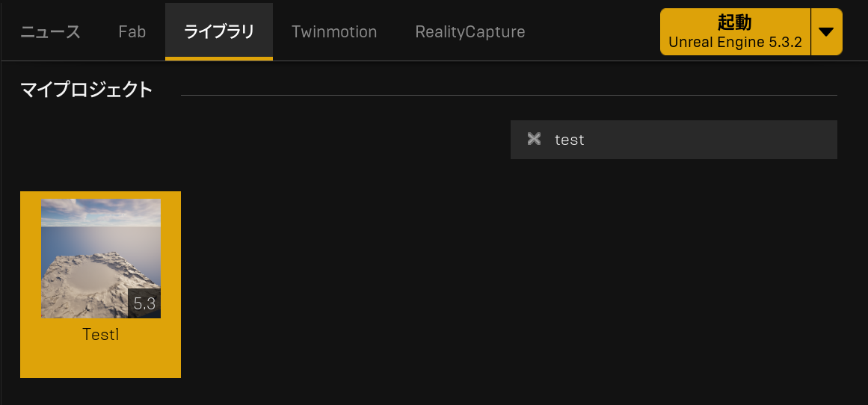
Task: Click the empty yellow area of the Testl card
Action: 101,361
